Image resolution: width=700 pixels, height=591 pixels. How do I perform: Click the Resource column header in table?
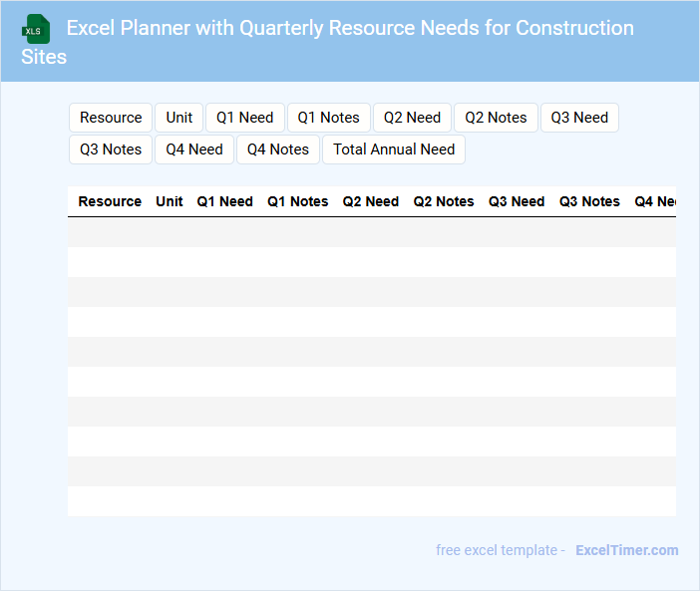point(110,201)
